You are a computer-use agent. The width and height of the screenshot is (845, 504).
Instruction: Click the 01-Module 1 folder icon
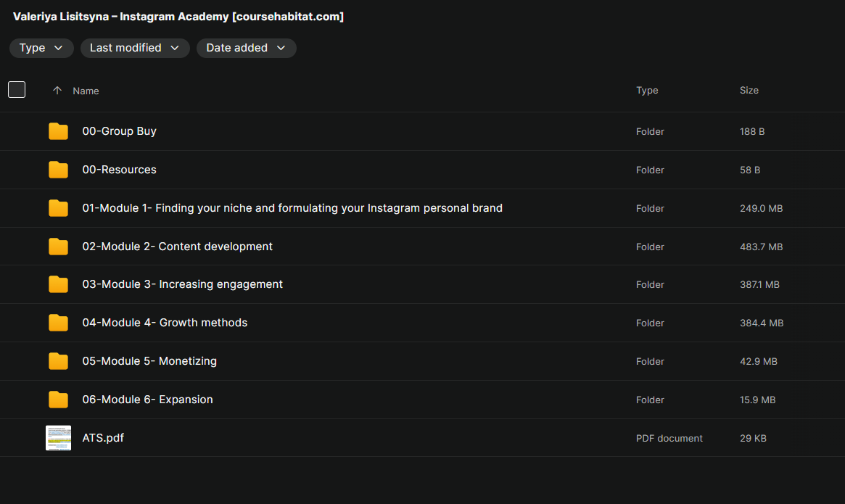[58, 208]
